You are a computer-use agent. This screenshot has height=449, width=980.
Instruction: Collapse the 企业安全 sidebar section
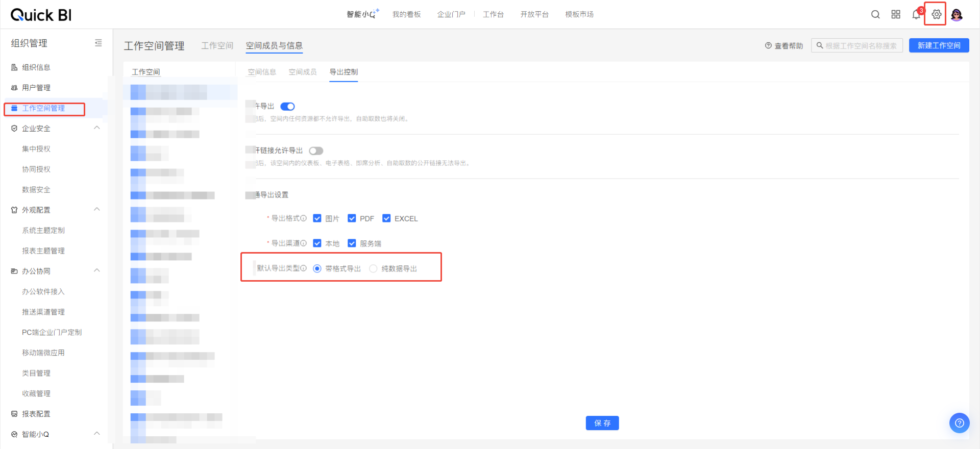(97, 128)
